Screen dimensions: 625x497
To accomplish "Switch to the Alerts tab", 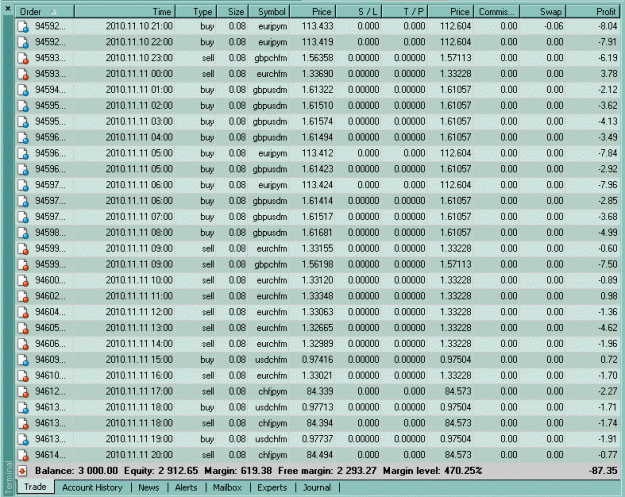I will tap(186, 487).
